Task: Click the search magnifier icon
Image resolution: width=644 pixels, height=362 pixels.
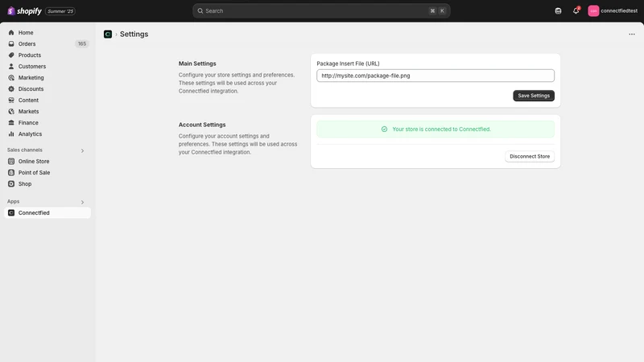Action: (200, 11)
